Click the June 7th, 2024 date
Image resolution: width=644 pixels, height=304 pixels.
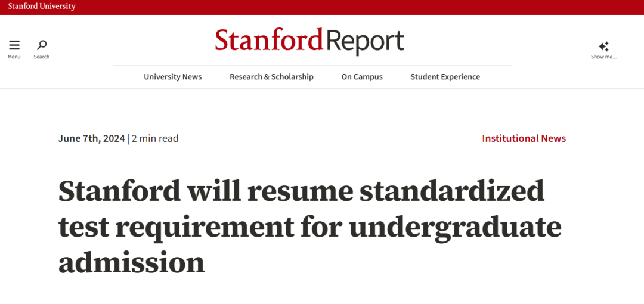tap(91, 138)
